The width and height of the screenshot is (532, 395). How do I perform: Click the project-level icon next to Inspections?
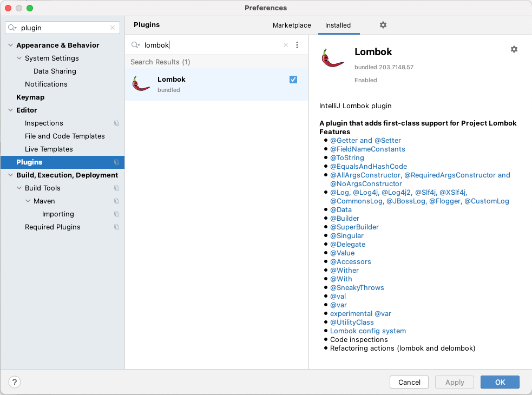point(117,123)
